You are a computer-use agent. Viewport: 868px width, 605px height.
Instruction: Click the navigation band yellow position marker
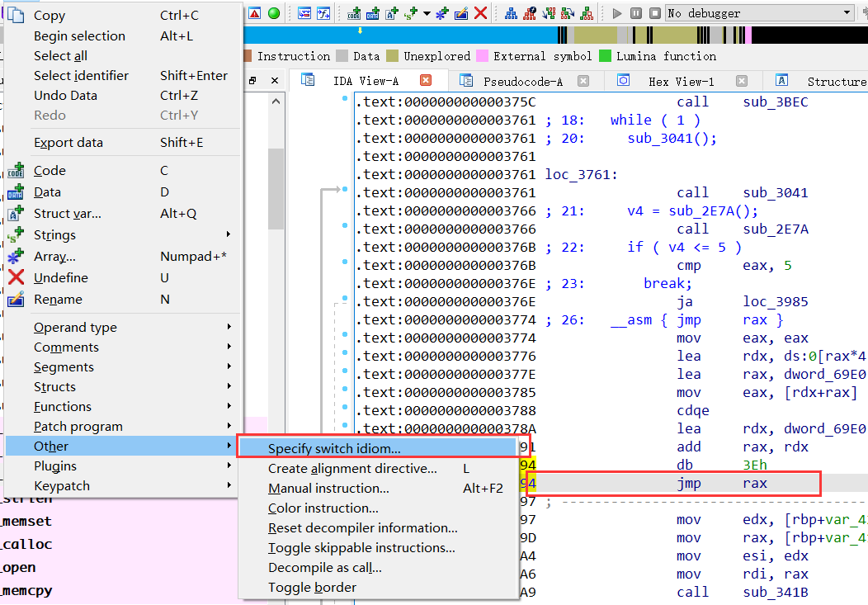click(360, 31)
